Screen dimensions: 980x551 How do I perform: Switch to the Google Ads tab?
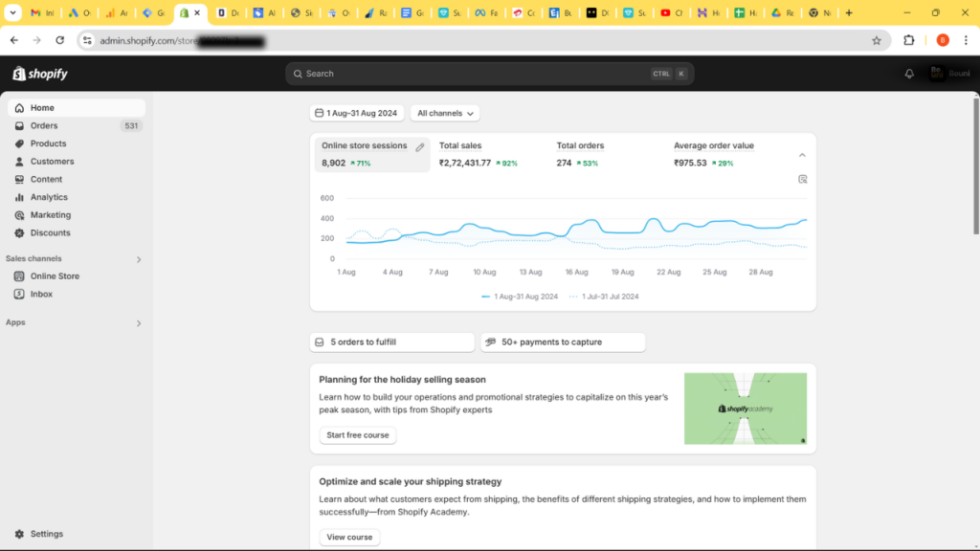[79, 12]
